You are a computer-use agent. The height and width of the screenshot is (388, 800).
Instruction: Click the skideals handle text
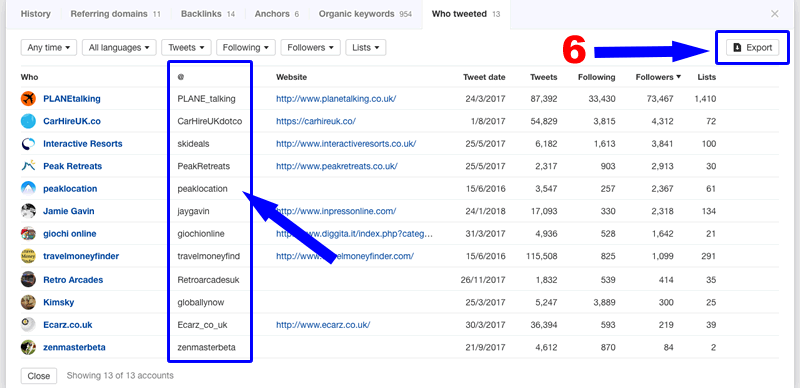click(193, 143)
